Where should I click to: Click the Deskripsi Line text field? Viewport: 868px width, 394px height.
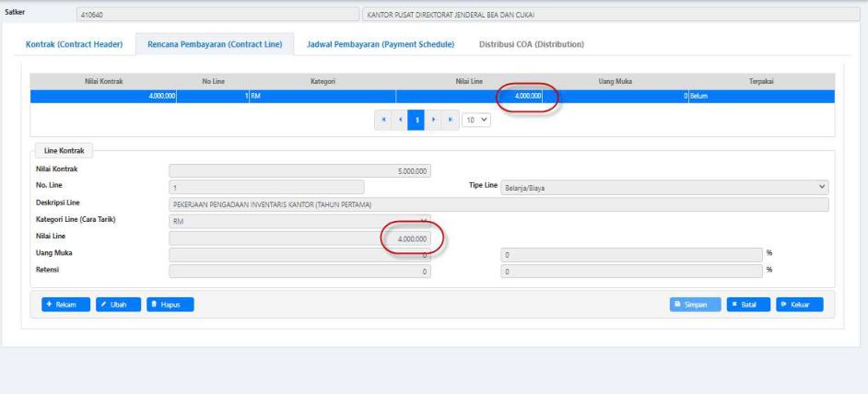(498, 204)
